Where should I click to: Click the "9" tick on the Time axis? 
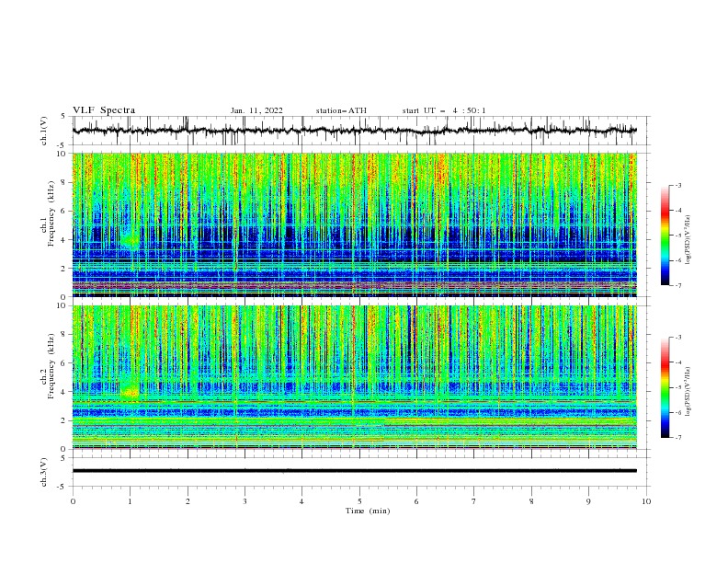click(x=588, y=501)
